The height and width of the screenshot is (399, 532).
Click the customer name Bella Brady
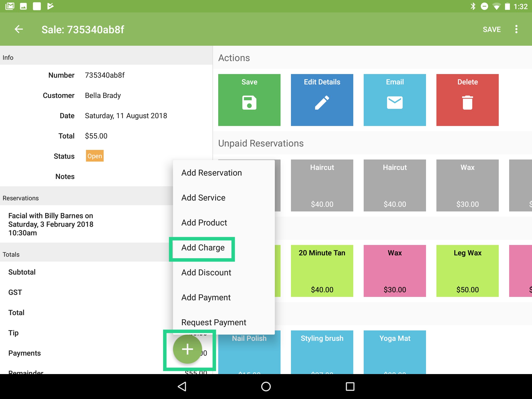tap(103, 96)
